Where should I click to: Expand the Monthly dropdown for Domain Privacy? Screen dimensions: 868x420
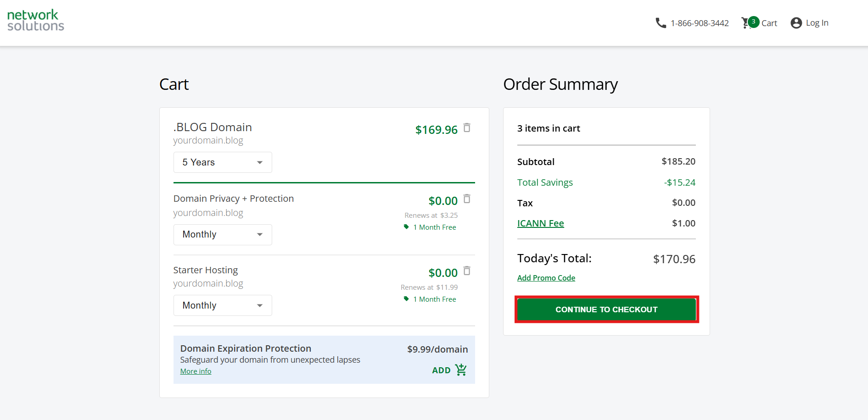222,234
